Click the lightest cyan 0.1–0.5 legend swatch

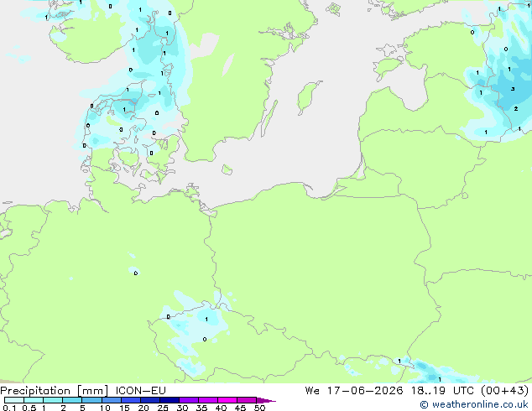14,400
